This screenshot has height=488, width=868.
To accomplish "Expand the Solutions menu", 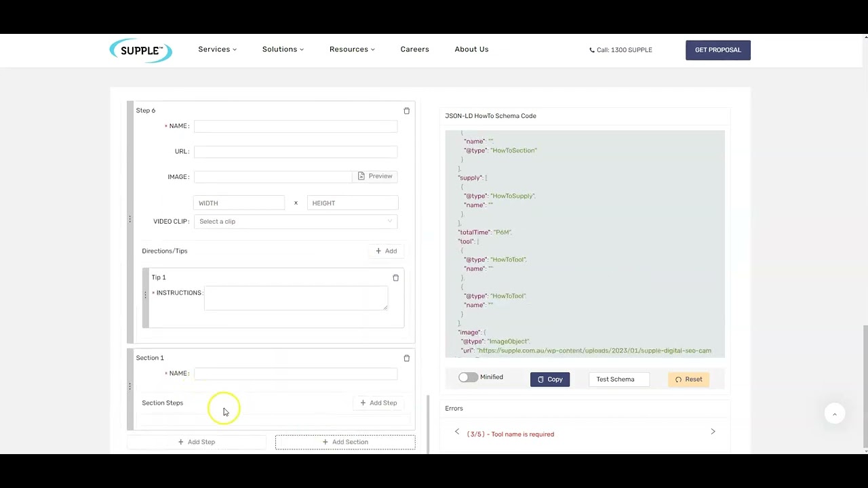I will (x=283, y=49).
